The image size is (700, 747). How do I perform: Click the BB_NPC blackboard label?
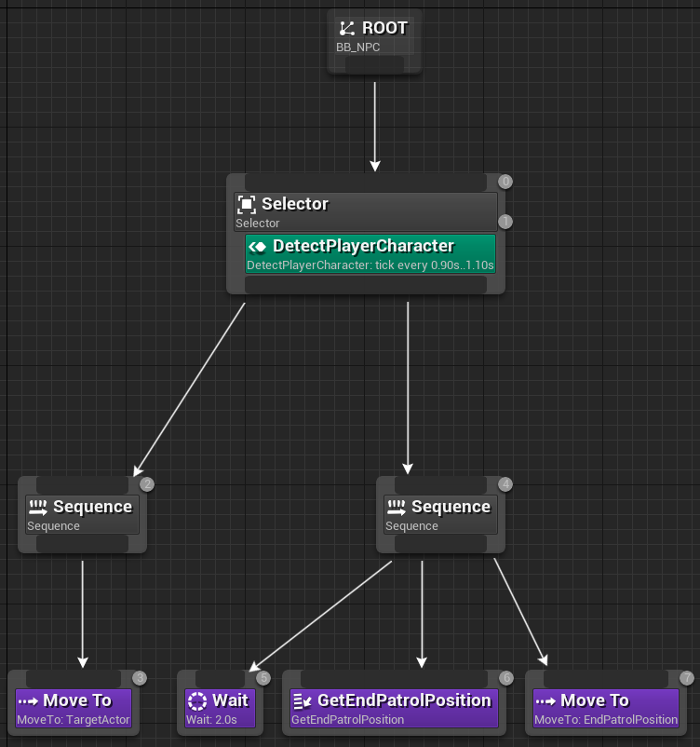click(x=358, y=48)
